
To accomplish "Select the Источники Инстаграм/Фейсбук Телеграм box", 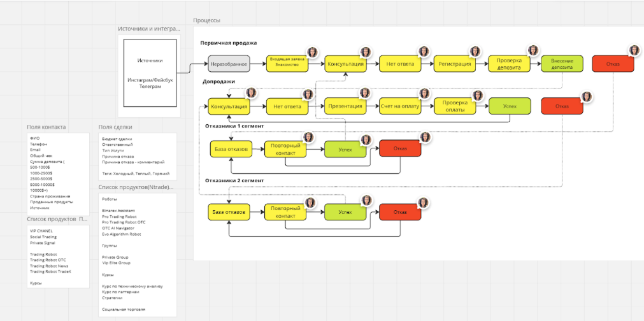I will coord(150,73).
